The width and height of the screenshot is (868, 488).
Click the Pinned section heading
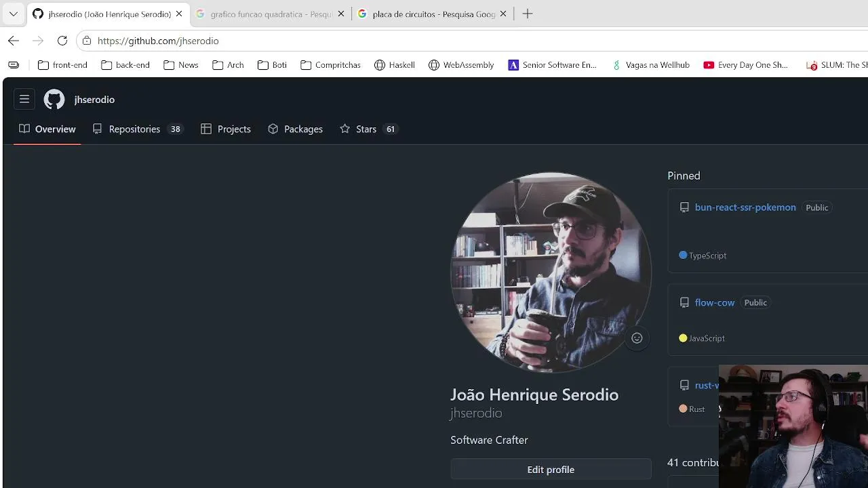[x=684, y=176]
